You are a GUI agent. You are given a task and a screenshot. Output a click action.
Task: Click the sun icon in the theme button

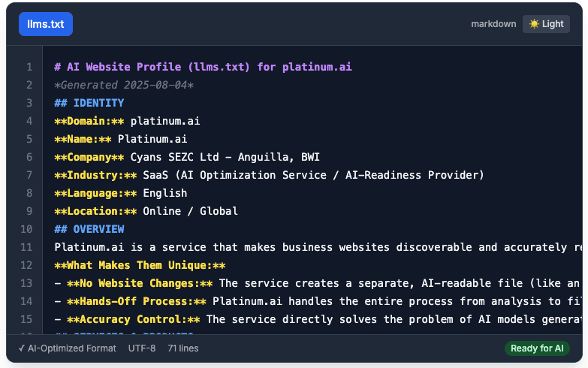click(x=534, y=24)
